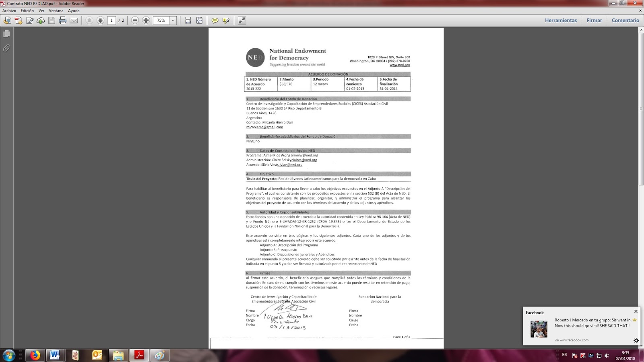Zoom in with plus button
644x362 pixels.
pos(146,21)
